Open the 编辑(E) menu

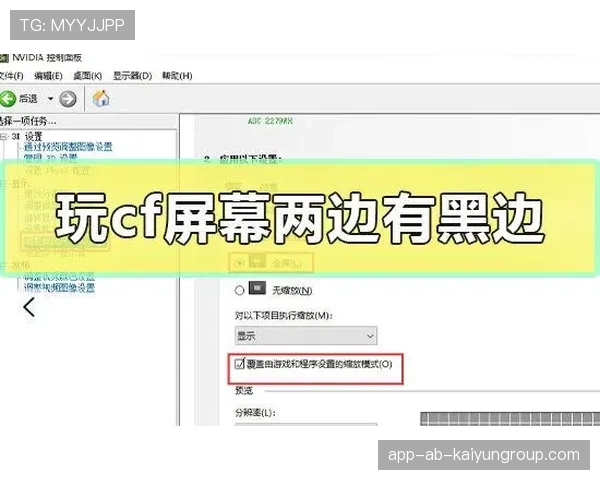coord(48,76)
